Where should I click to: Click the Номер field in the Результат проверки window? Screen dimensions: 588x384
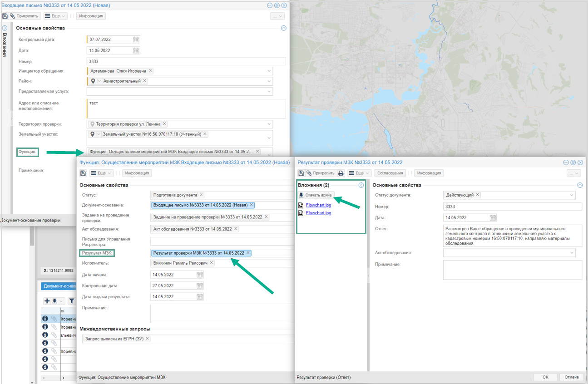pos(513,207)
